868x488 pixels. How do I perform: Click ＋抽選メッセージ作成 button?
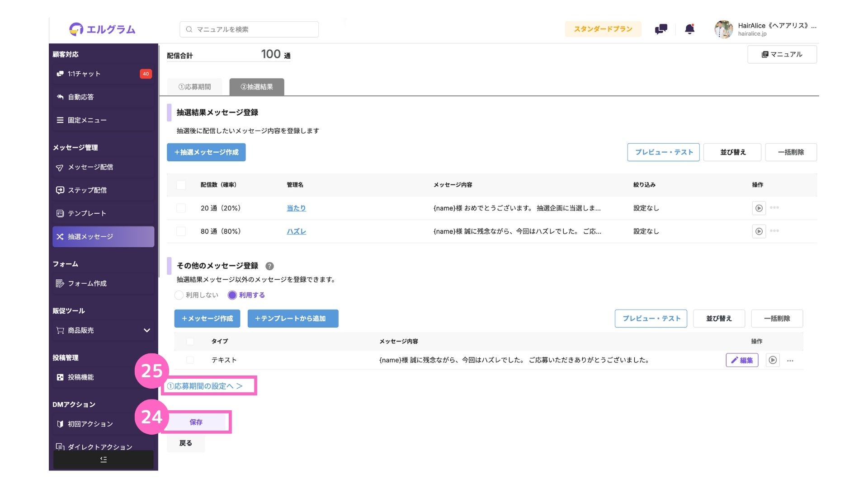click(206, 152)
